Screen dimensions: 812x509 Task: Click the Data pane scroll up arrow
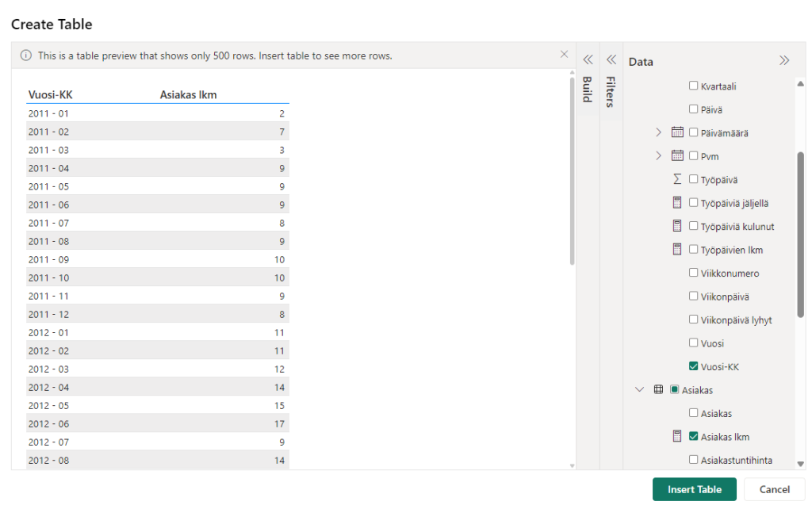tap(801, 83)
